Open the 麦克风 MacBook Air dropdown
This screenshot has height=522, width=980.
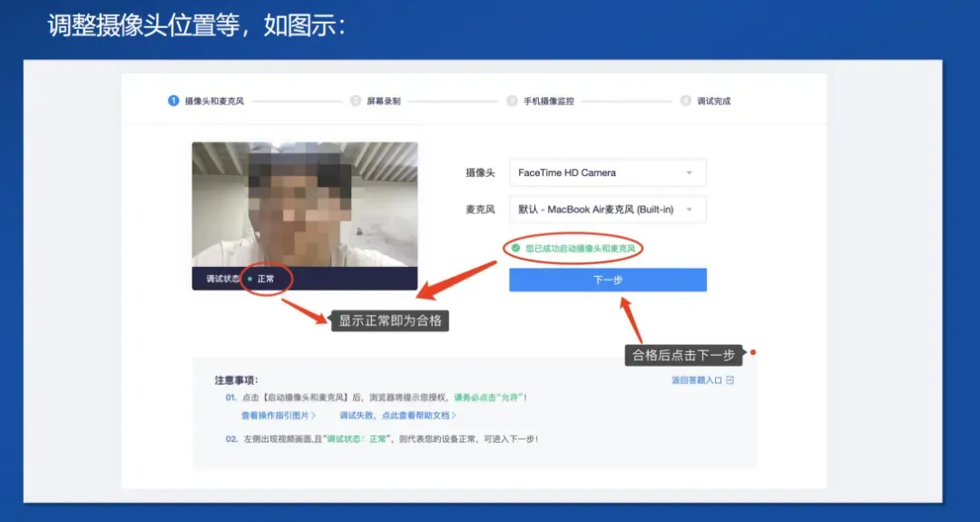coord(607,210)
